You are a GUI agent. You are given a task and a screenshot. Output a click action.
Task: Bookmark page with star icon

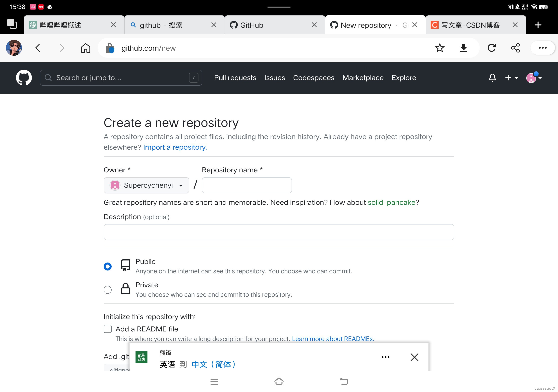pos(440,48)
